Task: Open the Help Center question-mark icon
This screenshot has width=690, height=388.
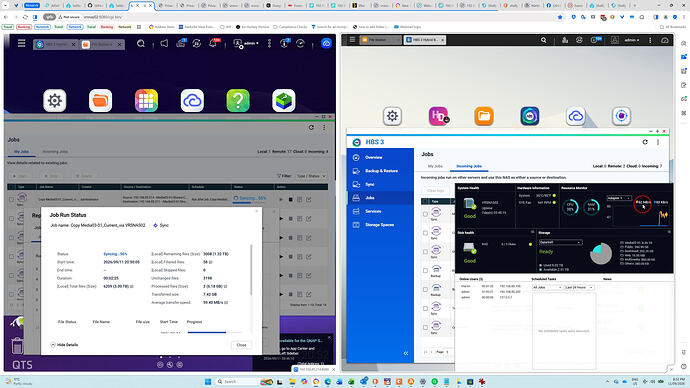Action: 238,101
